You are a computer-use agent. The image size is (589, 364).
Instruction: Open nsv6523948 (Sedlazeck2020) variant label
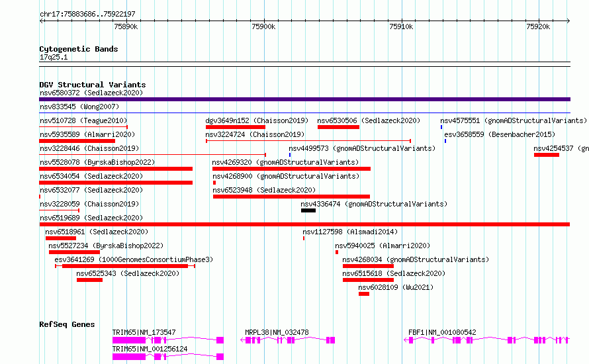[264, 190]
